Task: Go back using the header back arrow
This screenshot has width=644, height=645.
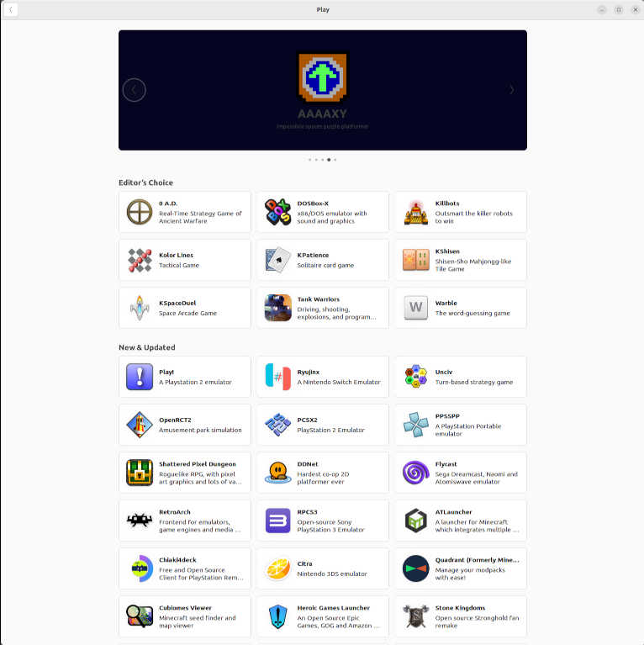Action: point(11,10)
